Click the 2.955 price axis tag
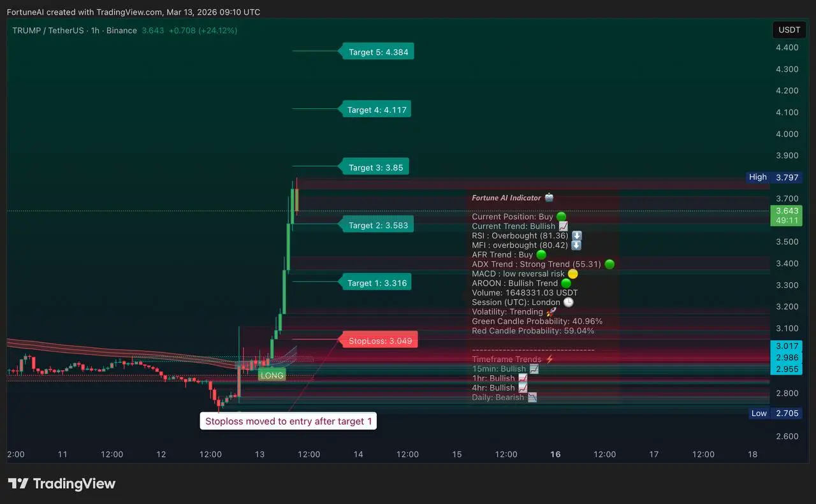816x504 pixels. pos(786,369)
